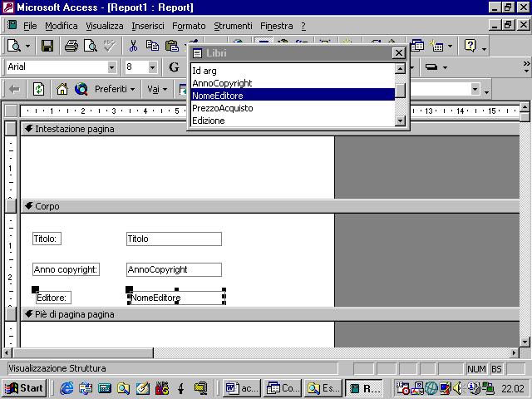This screenshot has height=399, width=532.
Task: Open New Object dropdown arrow
Action: [450, 46]
